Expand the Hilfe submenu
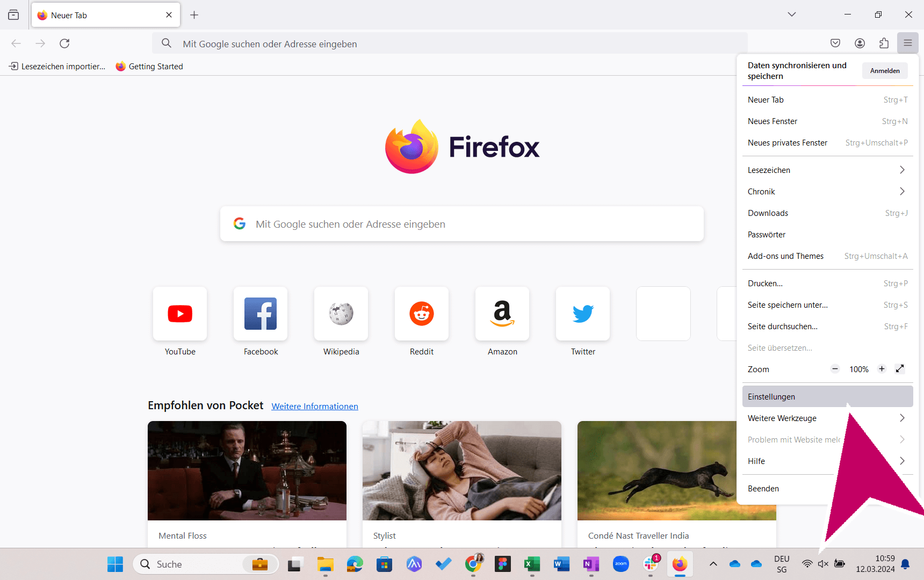Image resolution: width=924 pixels, height=580 pixels. (x=827, y=461)
